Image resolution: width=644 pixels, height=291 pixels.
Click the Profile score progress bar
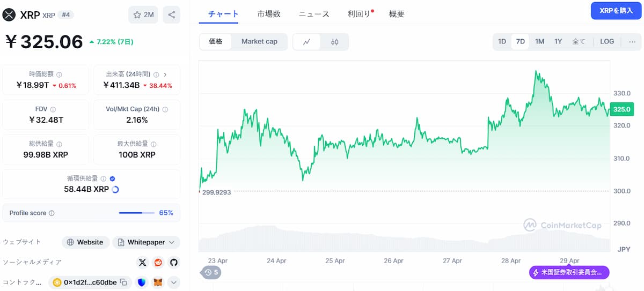click(137, 213)
